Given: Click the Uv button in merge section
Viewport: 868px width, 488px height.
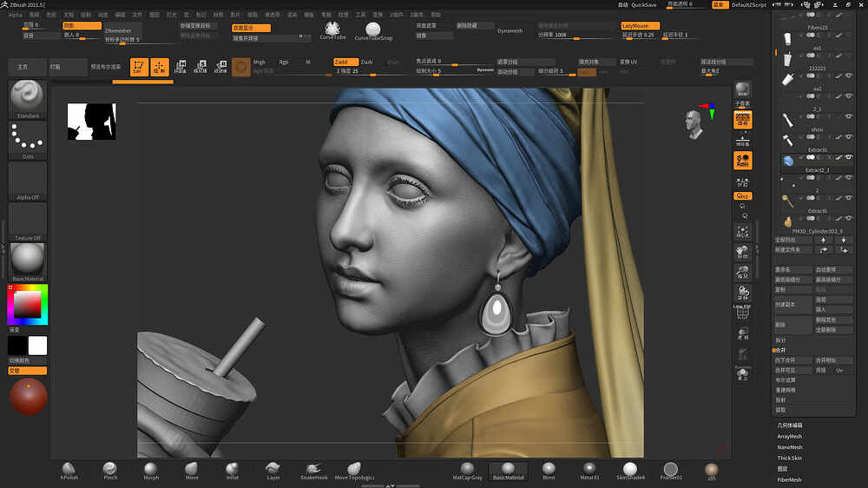Looking at the screenshot, I should pos(840,370).
